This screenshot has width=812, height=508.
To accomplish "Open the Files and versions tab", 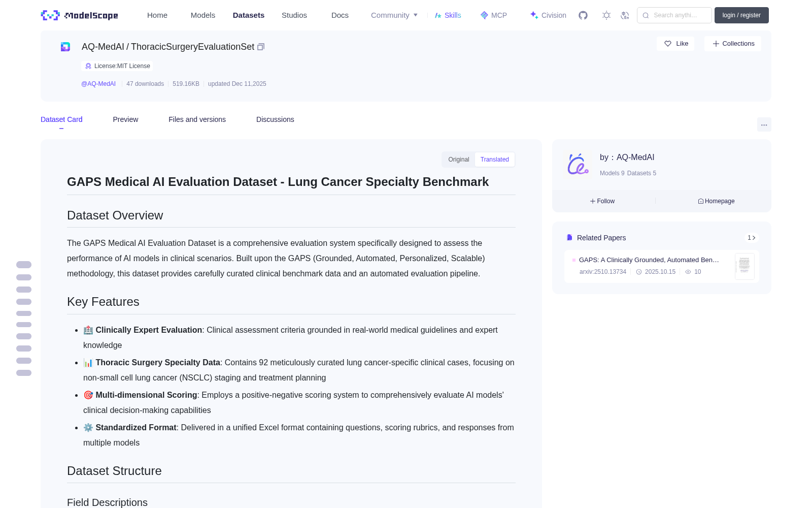I will [197, 119].
